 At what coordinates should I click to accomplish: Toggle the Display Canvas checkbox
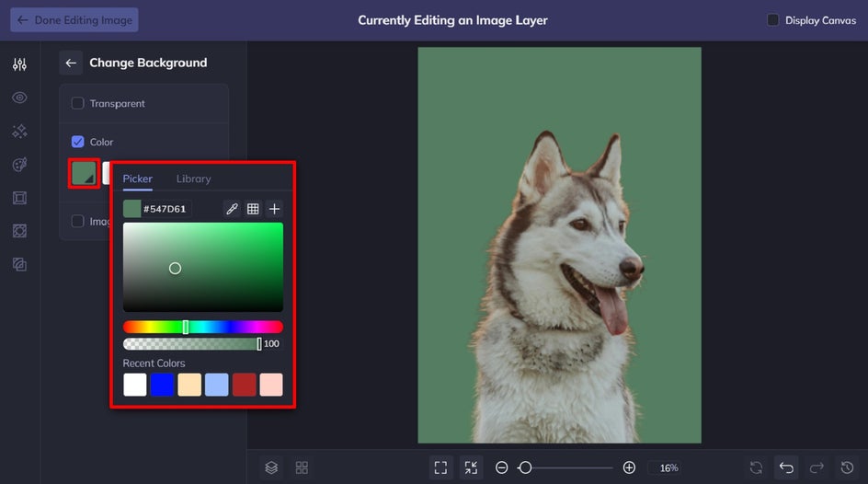click(x=772, y=20)
